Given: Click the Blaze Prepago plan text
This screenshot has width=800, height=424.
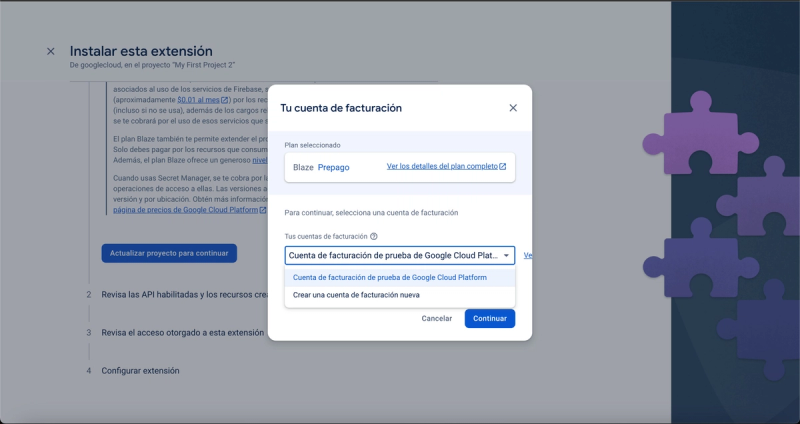Looking at the screenshot, I should click(x=321, y=167).
